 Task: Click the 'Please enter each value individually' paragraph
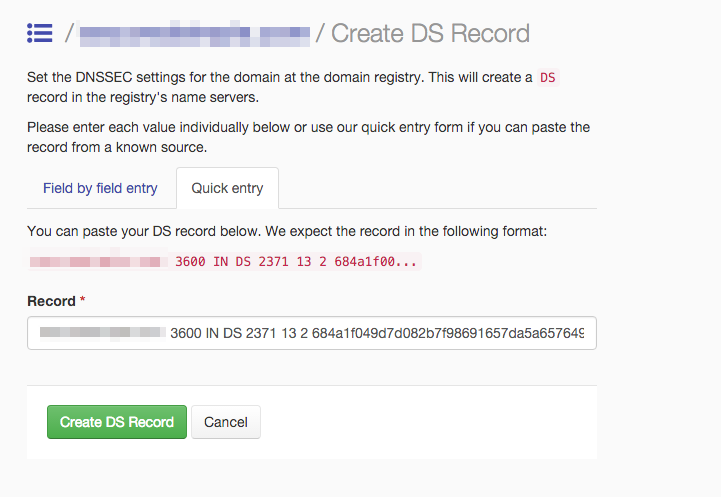pos(308,137)
